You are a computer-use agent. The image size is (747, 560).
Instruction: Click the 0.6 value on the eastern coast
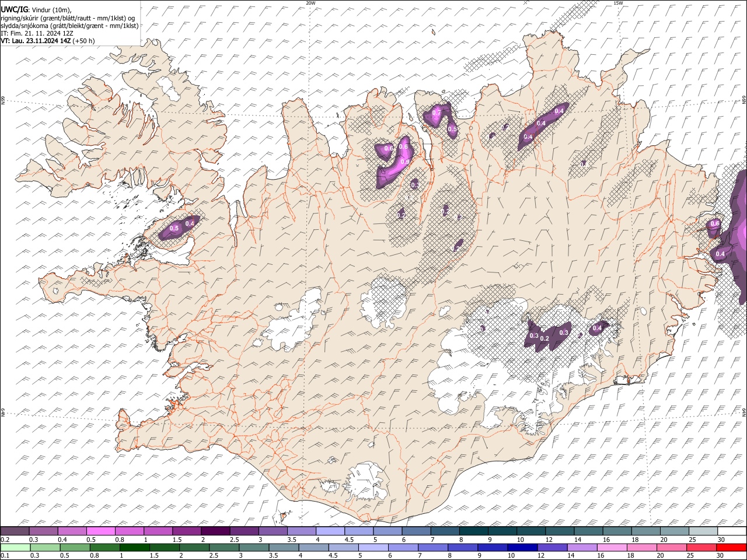[715, 223]
